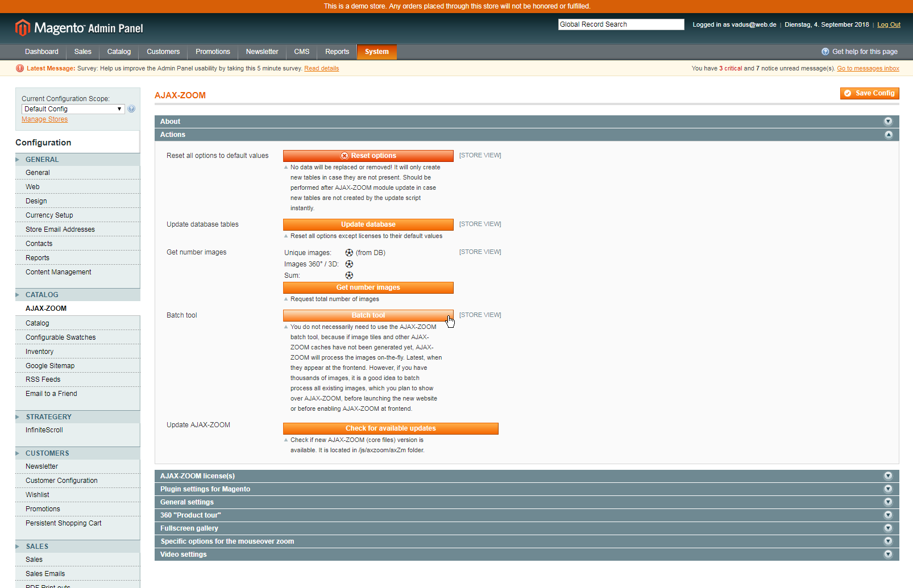Screen dimensions: 913x588
Task: Click the Magento logo icon
Action: [23, 27]
